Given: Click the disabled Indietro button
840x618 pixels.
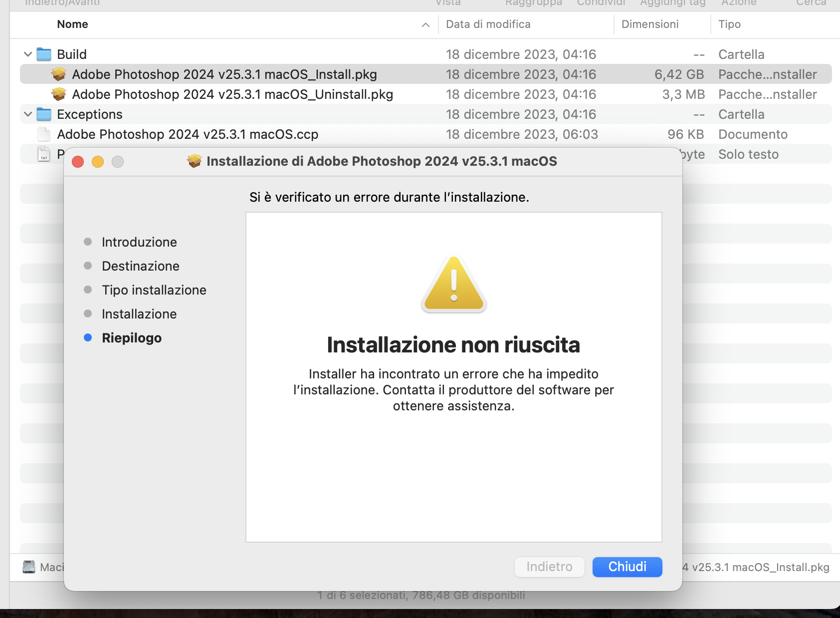Looking at the screenshot, I should click(549, 567).
